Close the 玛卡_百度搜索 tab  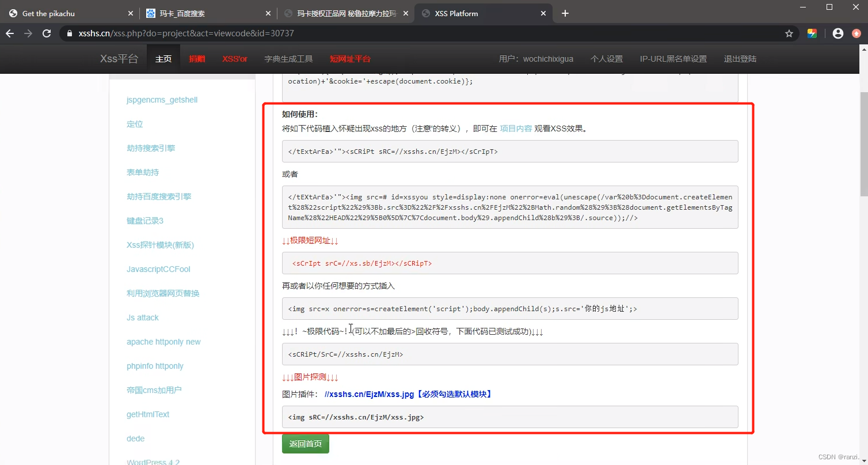point(268,13)
